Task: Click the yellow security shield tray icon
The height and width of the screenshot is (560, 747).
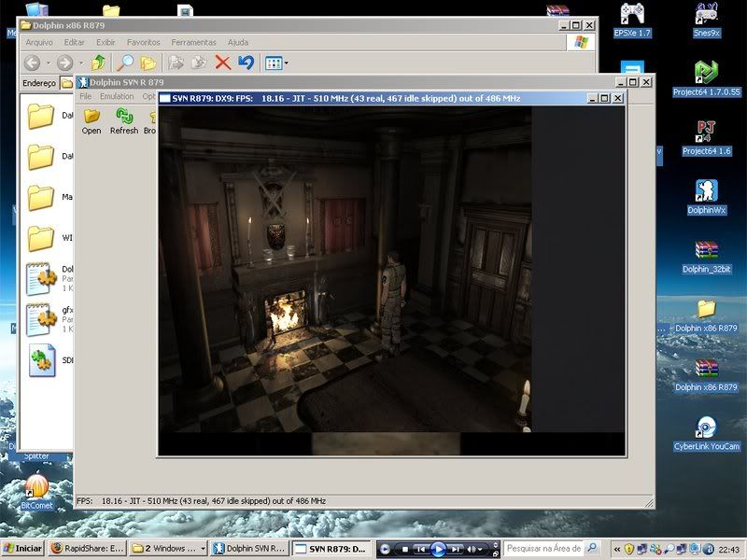Action: coord(628,549)
